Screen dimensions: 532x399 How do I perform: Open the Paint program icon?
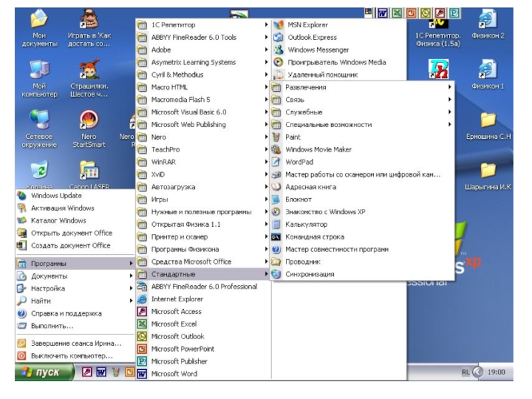pyautogui.click(x=277, y=137)
